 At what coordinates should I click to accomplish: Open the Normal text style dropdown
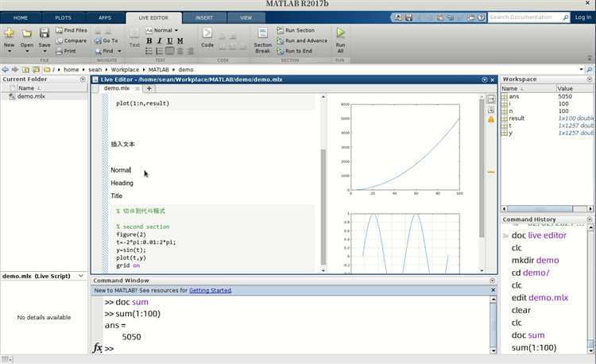coord(162,30)
